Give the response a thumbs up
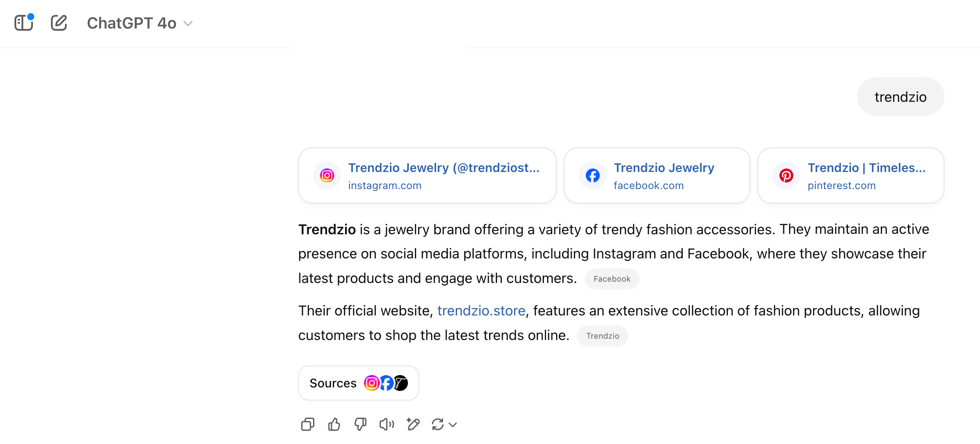The height and width of the screenshot is (444, 980). tap(334, 424)
